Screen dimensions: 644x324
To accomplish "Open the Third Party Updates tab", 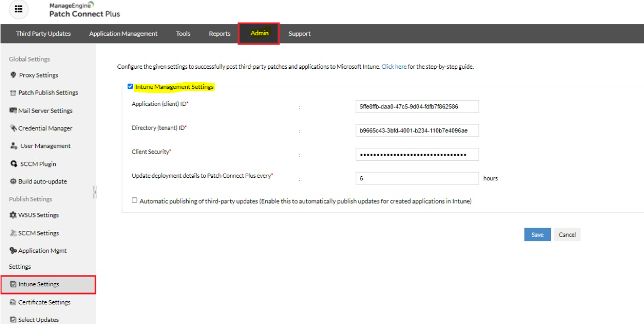I will pos(43,34).
